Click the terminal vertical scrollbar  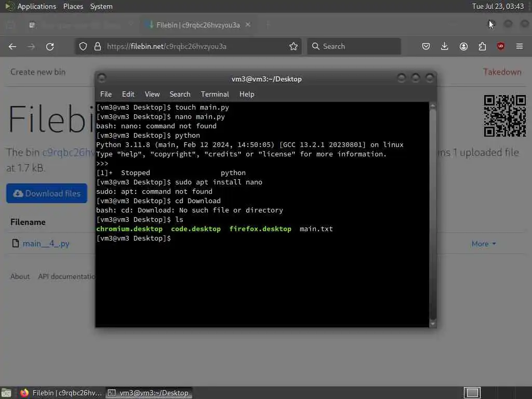click(x=433, y=215)
